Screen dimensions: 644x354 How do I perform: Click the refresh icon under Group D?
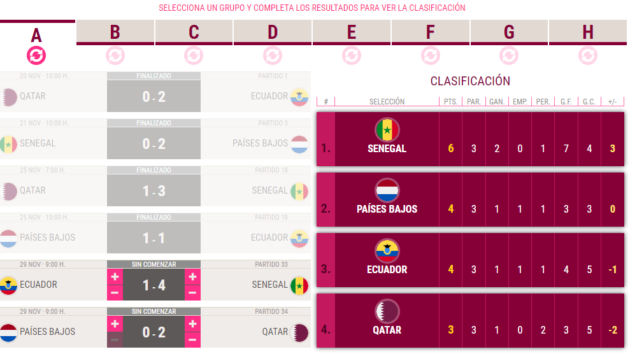coord(273,55)
